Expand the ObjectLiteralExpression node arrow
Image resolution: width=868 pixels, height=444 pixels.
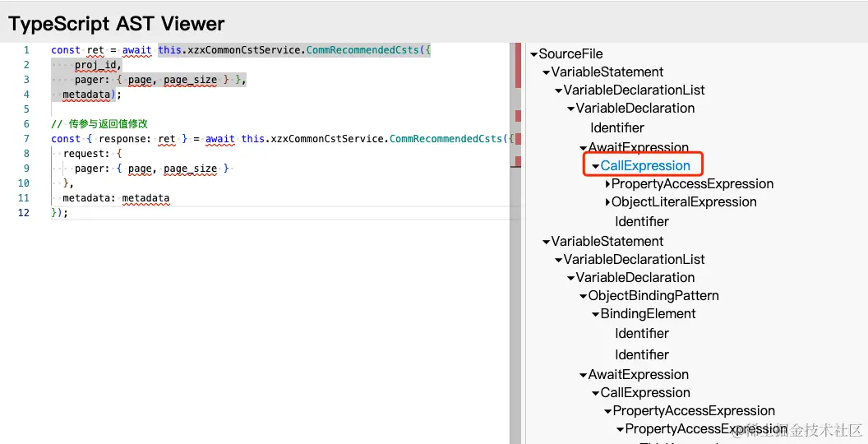coord(607,202)
